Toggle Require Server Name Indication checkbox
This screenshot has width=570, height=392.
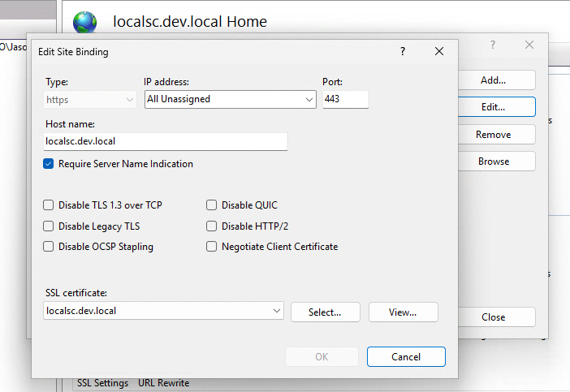click(x=50, y=164)
